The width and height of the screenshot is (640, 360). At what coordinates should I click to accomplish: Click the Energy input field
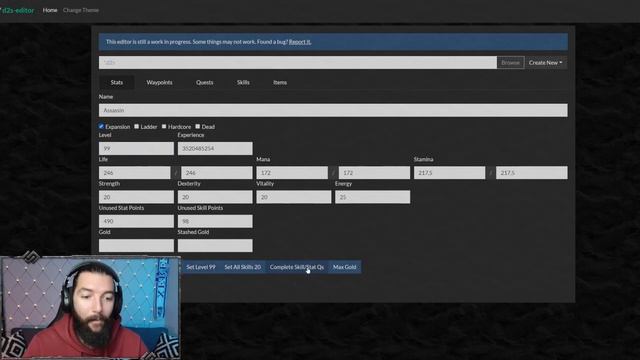(x=373, y=197)
